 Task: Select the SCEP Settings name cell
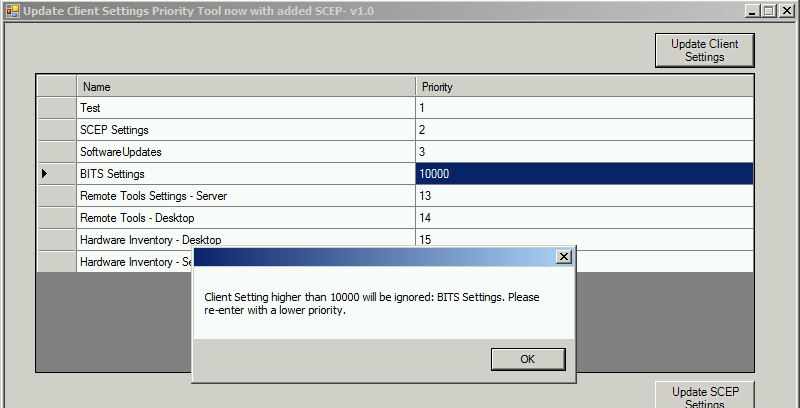coord(245,130)
